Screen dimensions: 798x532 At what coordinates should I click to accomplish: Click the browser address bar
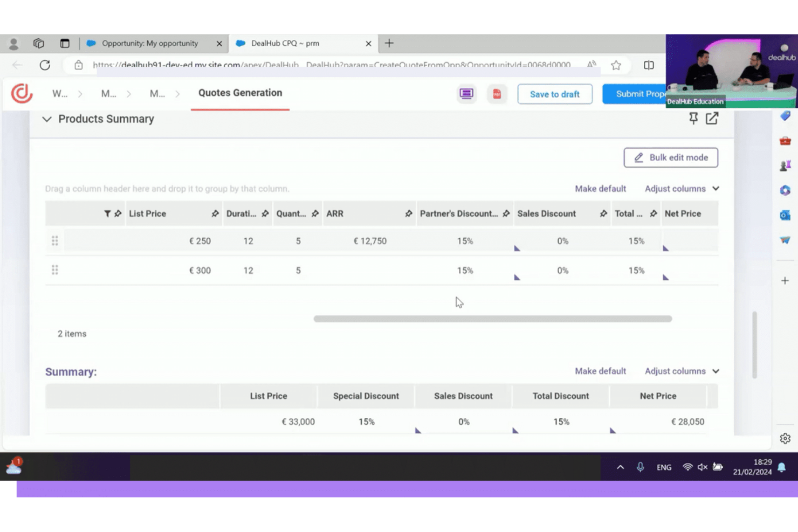(332, 65)
